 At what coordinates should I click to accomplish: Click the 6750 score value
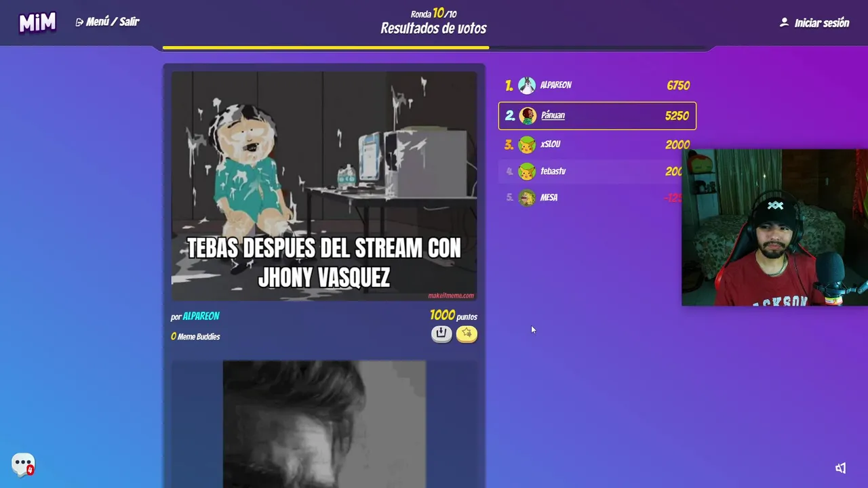678,85
